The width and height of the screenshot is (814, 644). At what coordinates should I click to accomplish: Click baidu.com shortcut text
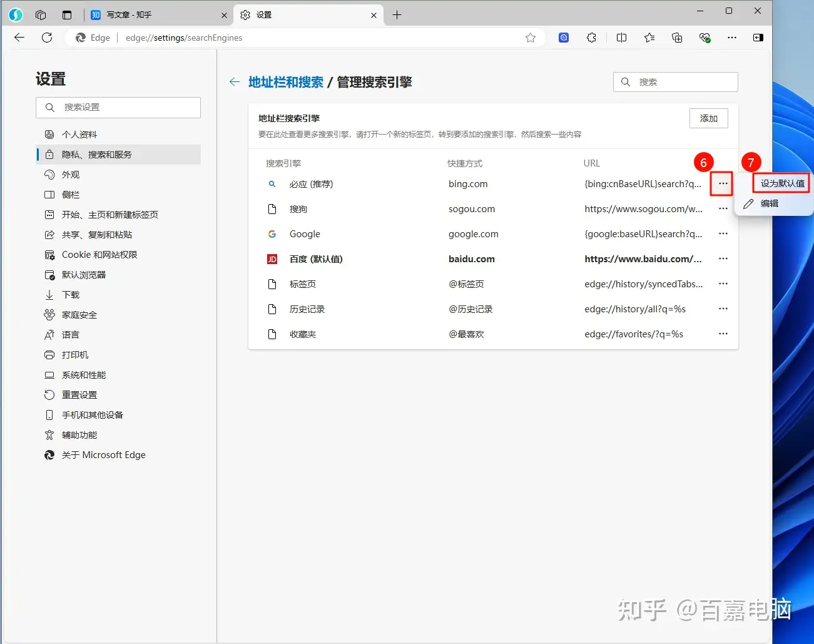pyautogui.click(x=472, y=259)
